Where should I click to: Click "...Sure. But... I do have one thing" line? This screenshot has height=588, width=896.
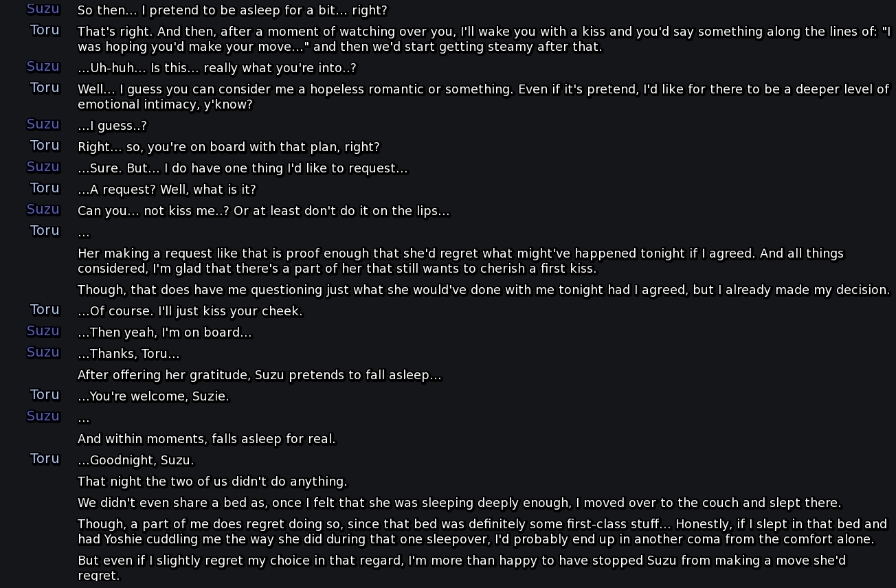pyautogui.click(x=243, y=168)
